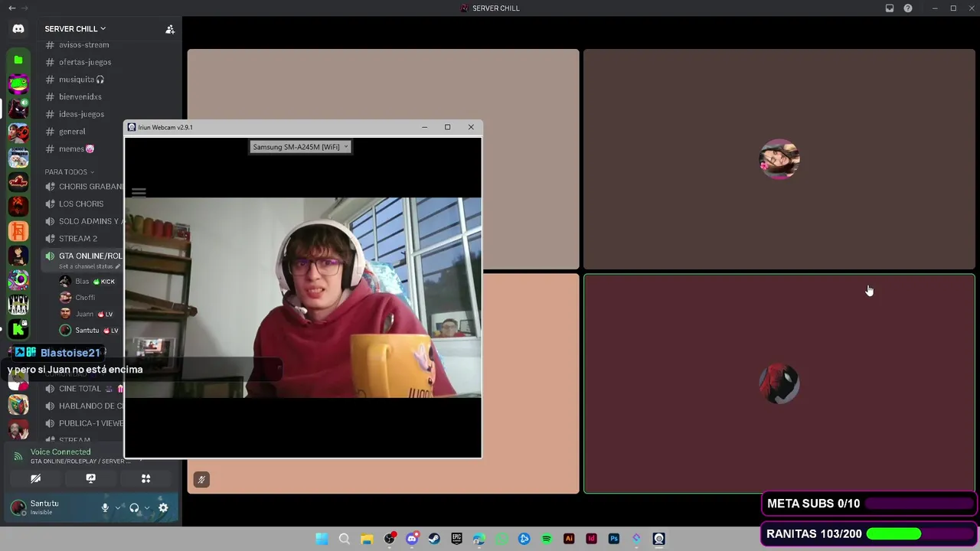Open Adobe InDesign from the taskbar
Screen dimensions: 980x551
(x=591, y=539)
